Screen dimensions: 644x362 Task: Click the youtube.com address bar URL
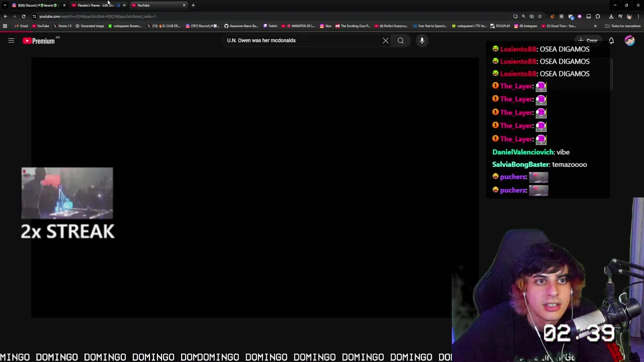[x=98, y=16]
